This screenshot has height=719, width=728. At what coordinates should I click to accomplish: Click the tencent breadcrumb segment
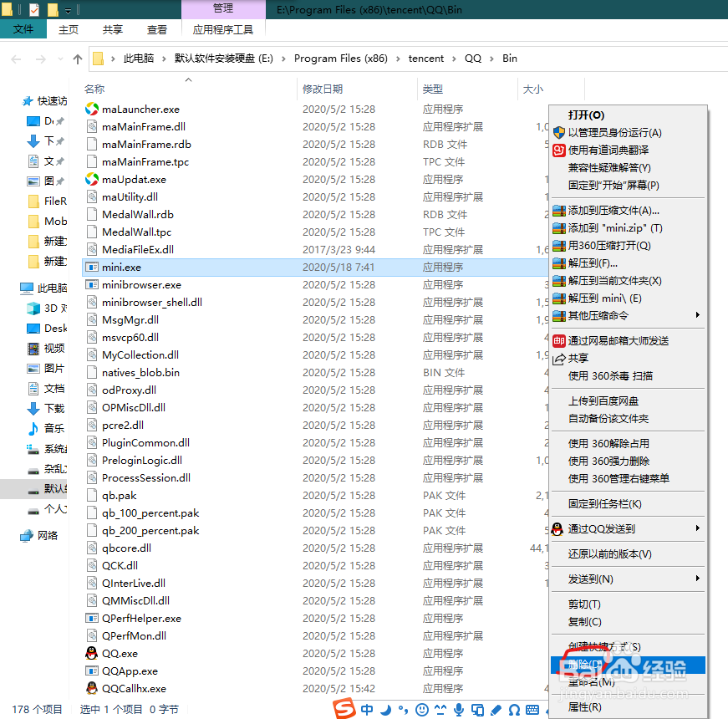pyautogui.click(x=425, y=59)
